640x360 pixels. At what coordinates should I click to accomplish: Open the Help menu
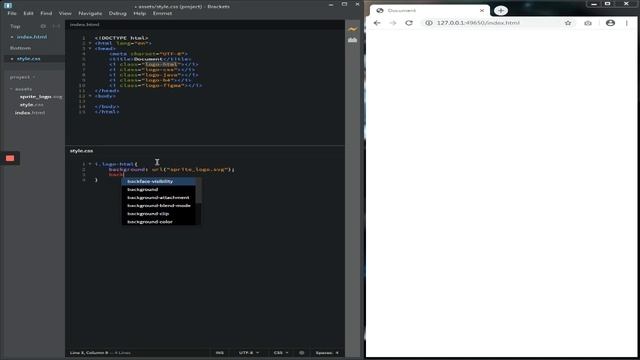click(140, 13)
